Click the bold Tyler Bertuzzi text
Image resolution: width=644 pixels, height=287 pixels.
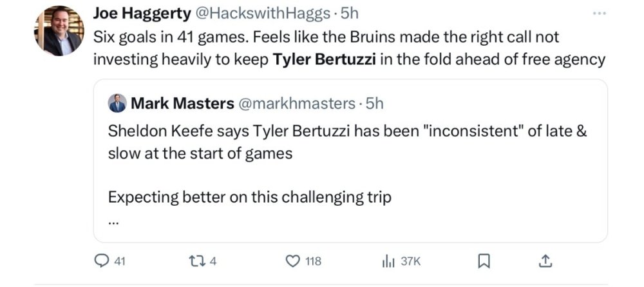coord(325,59)
